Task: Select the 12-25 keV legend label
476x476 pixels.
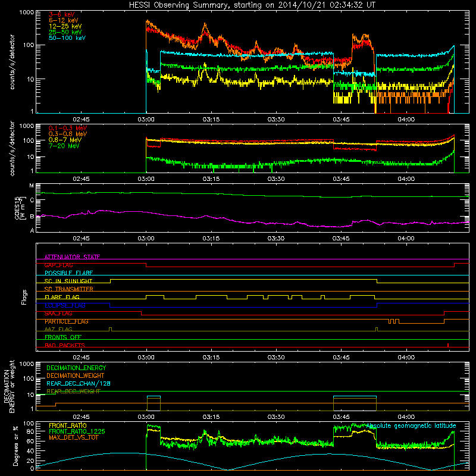Action: tap(65, 26)
